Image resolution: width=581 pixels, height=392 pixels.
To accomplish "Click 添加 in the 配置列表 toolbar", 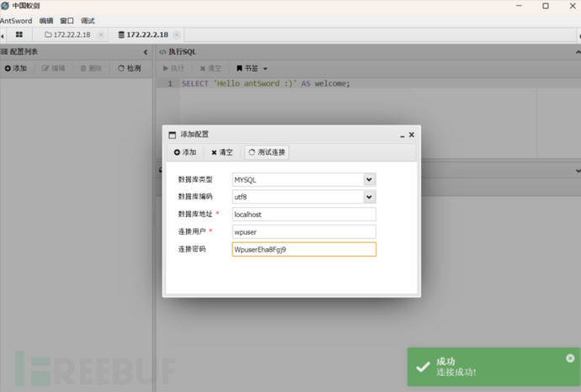I will pyautogui.click(x=15, y=68).
